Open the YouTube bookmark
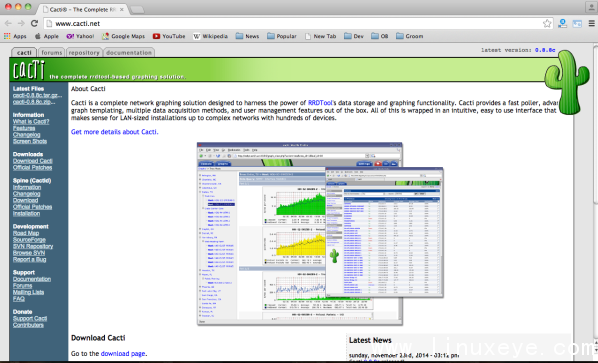 pyautogui.click(x=169, y=36)
